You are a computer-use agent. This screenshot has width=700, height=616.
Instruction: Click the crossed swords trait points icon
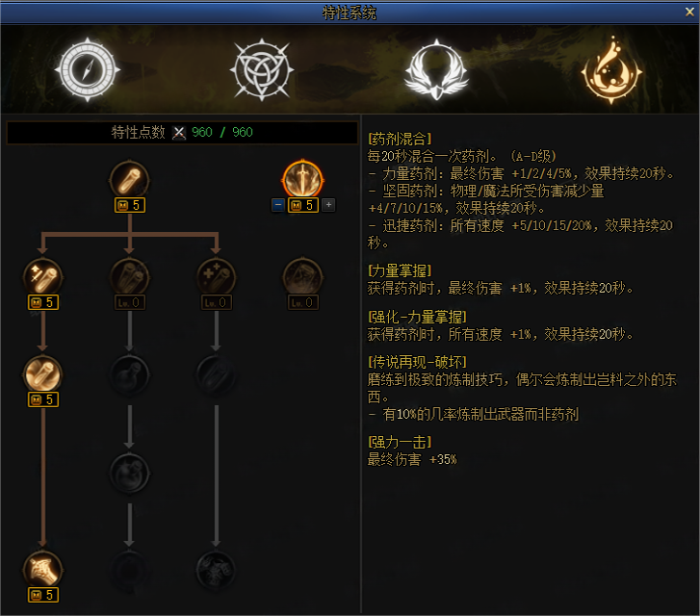(179, 133)
